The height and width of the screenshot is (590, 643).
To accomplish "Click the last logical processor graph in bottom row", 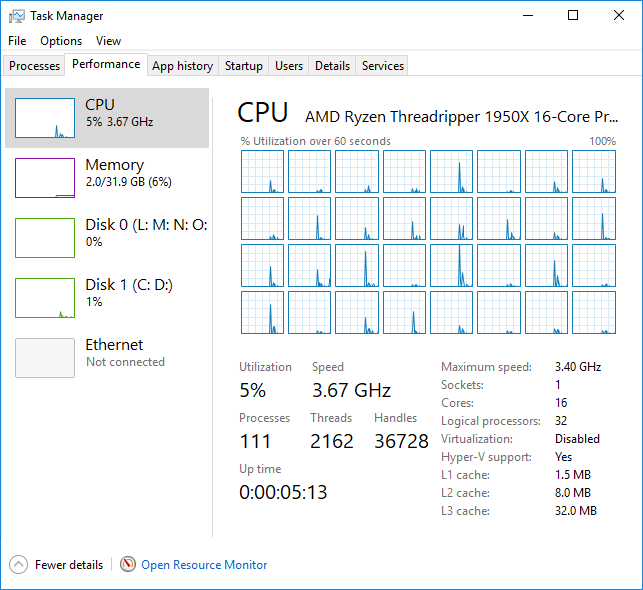I will [x=594, y=312].
